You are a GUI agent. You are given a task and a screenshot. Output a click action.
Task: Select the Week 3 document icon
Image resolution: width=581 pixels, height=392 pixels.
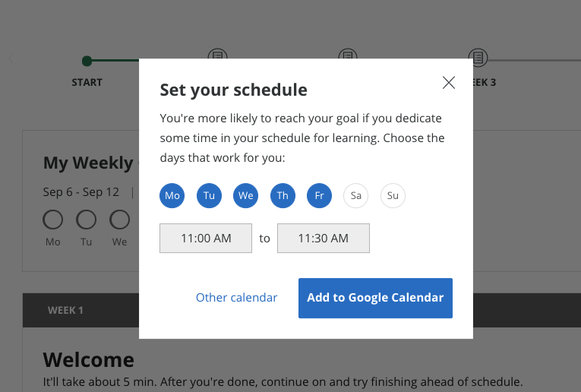coord(478,58)
